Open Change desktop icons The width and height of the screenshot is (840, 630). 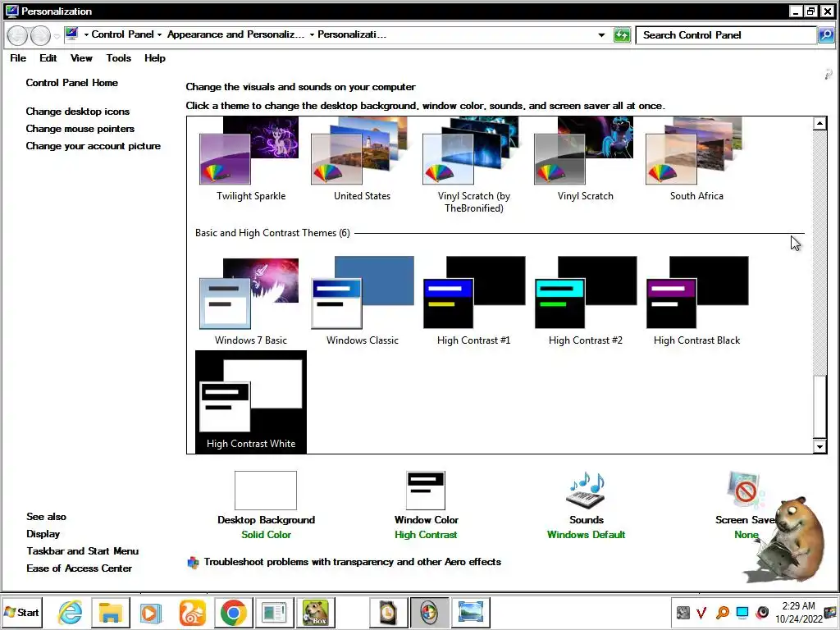(x=78, y=112)
